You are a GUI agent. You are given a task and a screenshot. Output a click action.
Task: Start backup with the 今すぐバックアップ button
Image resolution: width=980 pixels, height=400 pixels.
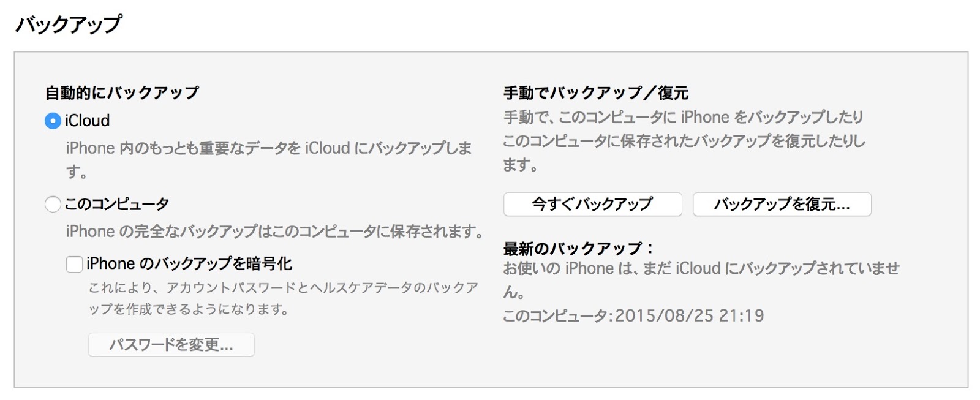tap(592, 204)
